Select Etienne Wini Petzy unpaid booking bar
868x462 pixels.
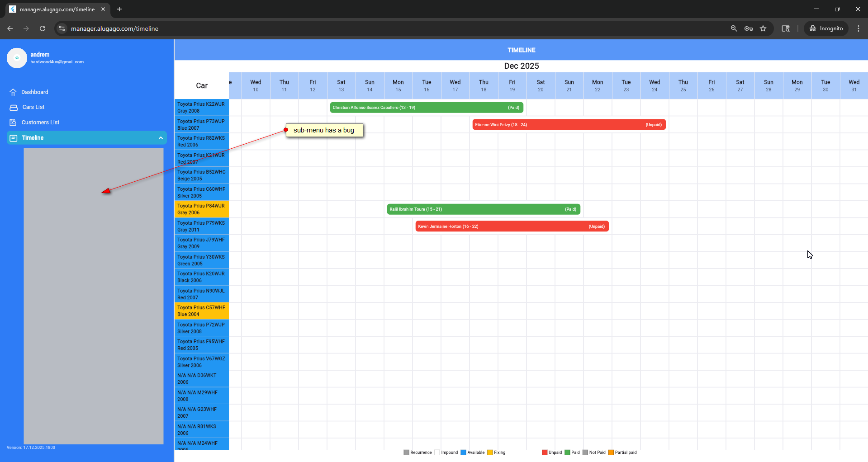tap(569, 125)
